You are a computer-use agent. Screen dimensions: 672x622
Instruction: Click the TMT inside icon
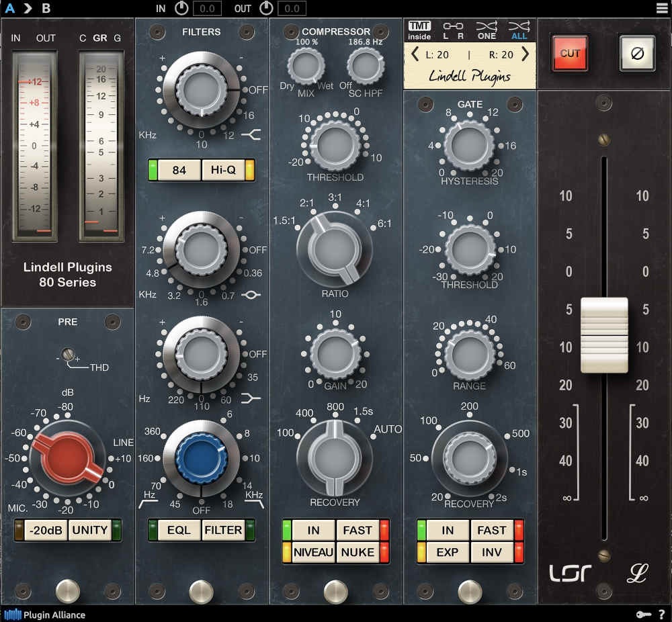coord(418,28)
